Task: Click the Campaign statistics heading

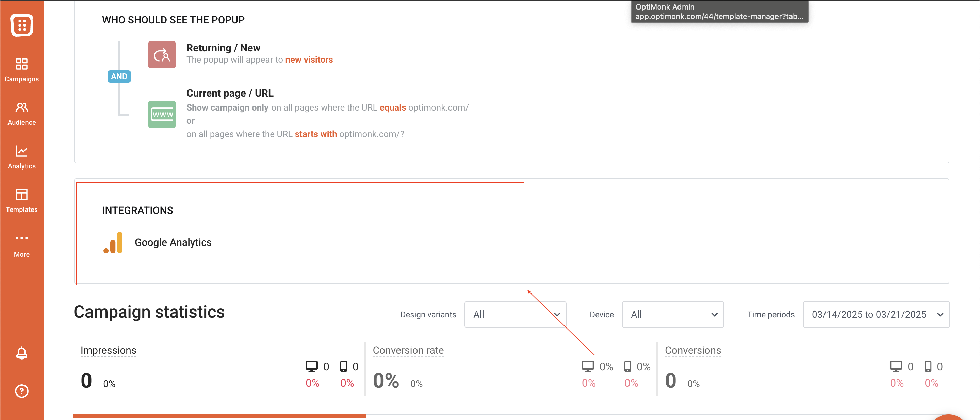Action: coord(149,312)
